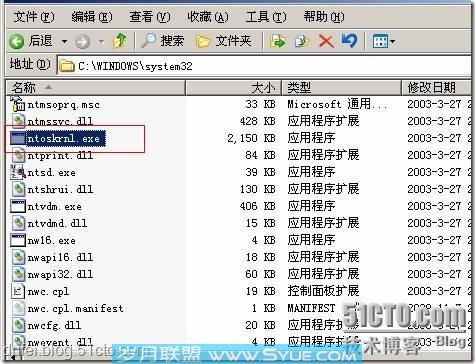
Task: Select the nwapi16.dll file icon
Action: point(18,257)
